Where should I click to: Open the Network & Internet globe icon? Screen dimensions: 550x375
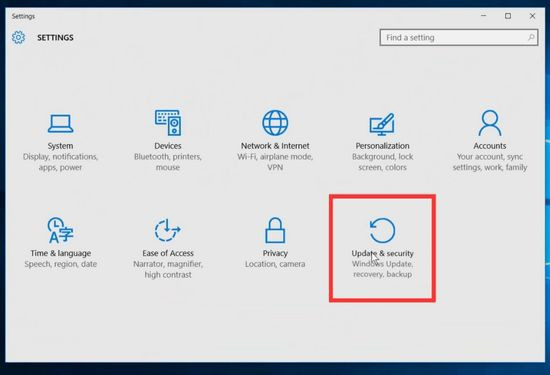[275, 123]
